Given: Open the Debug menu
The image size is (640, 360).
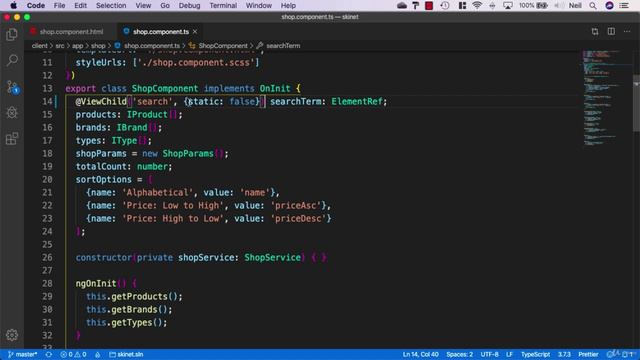Looking at the screenshot, I should (x=189, y=5).
